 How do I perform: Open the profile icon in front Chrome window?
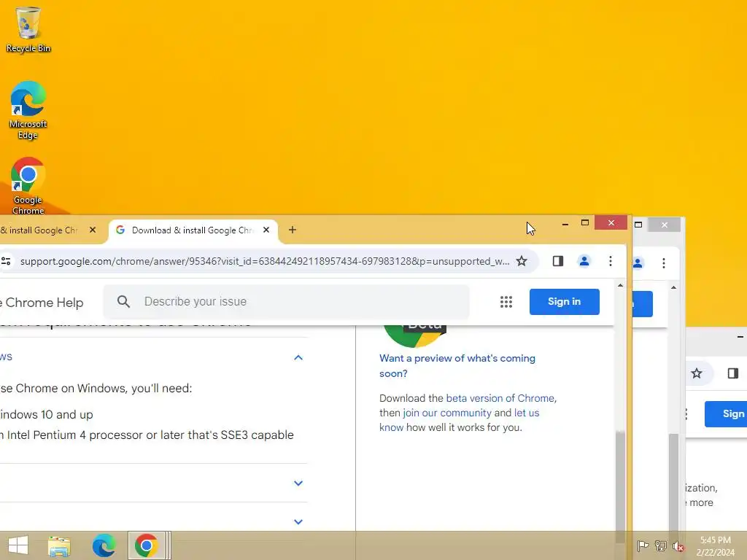click(584, 261)
